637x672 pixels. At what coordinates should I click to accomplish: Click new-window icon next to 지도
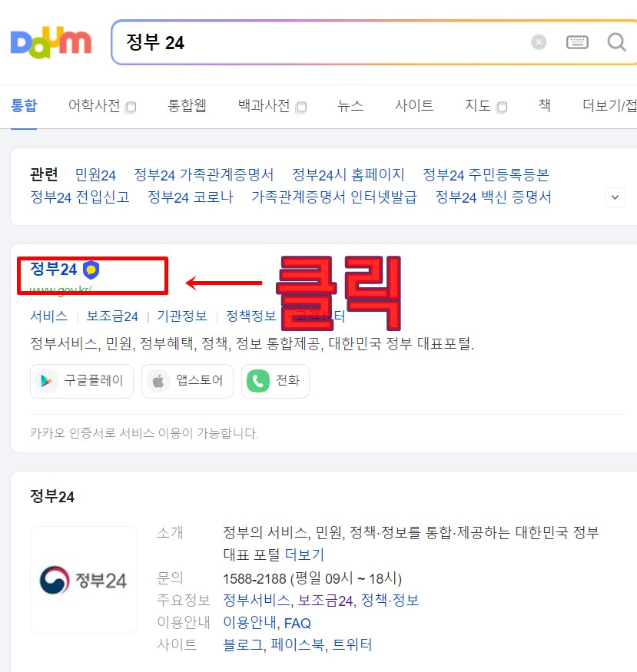502,108
